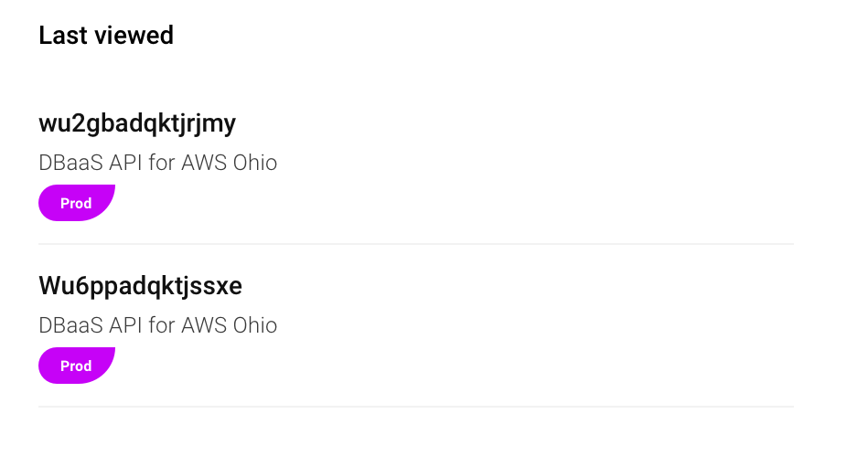Click the word "API" under wu2gbadqktjrjmy

click(x=125, y=164)
